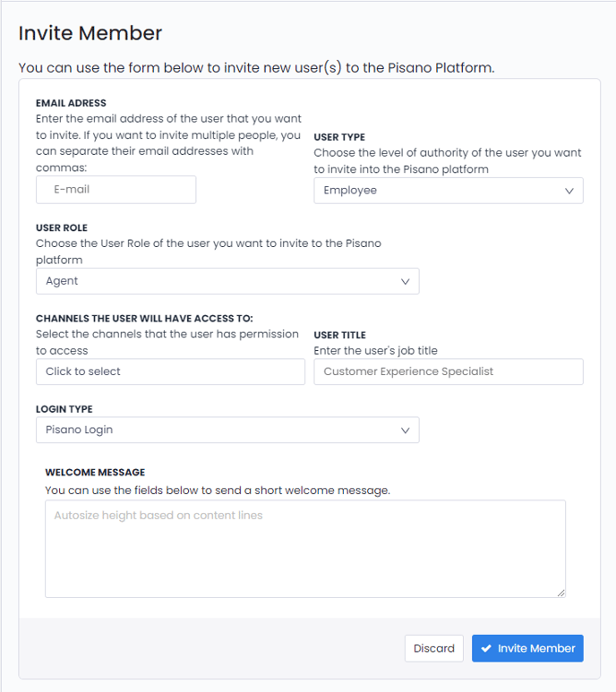This screenshot has width=616, height=692.
Task: Focus the User Title job title field
Action: coord(448,372)
